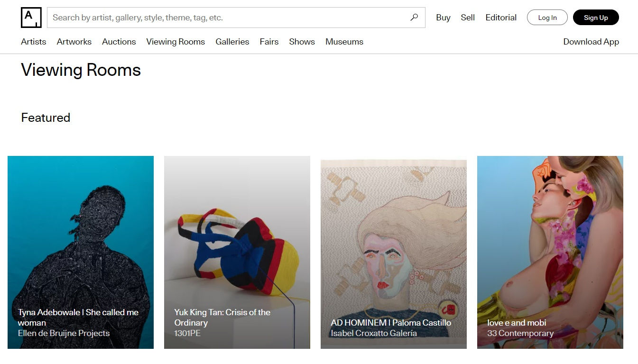Go to Museums section

point(344,42)
